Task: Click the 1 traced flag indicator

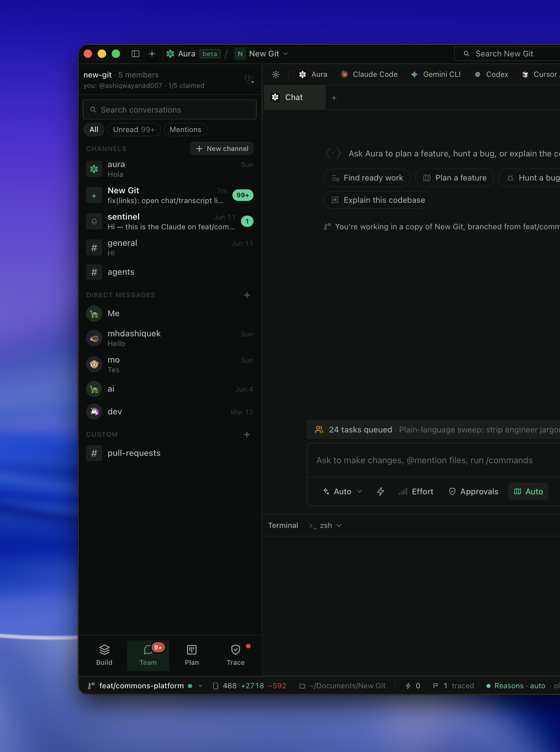Action: tap(453, 686)
